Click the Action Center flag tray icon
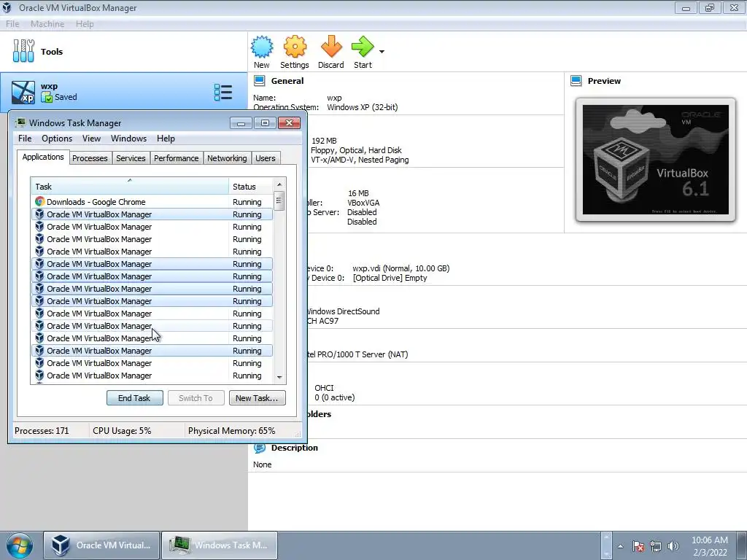The width and height of the screenshot is (747, 560). point(638,546)
